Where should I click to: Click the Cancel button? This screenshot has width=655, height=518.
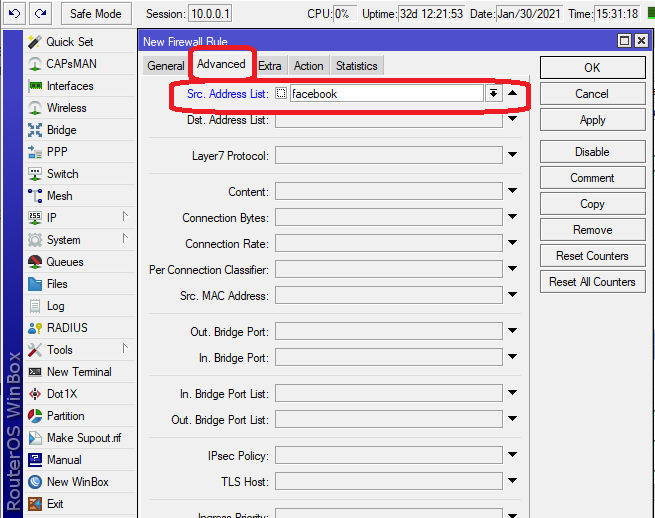[592, 94]
